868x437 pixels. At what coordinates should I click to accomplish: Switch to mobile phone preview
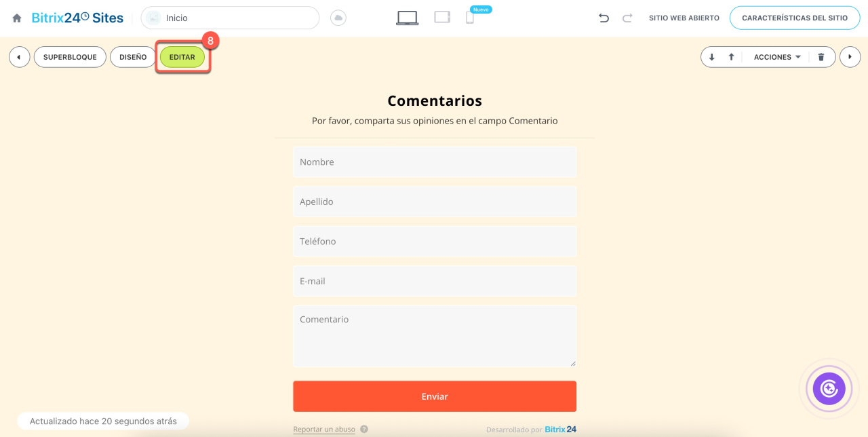tap(469, 18)
